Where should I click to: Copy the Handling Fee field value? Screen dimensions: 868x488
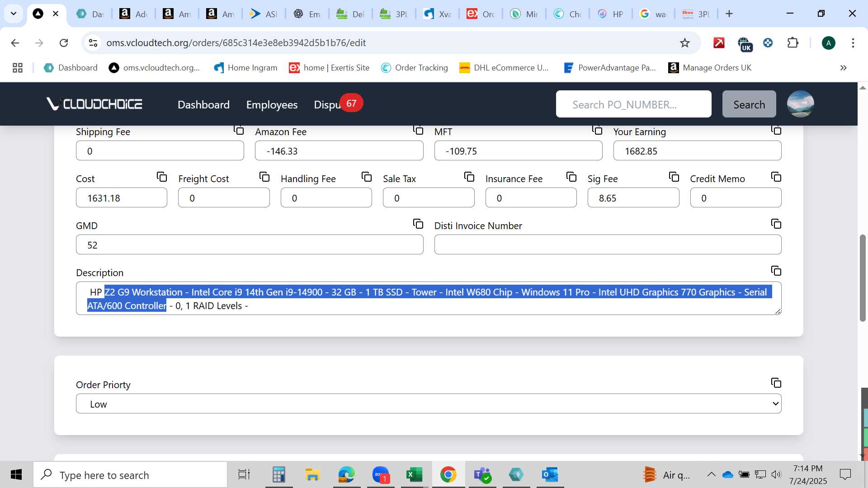coord(367,177)
